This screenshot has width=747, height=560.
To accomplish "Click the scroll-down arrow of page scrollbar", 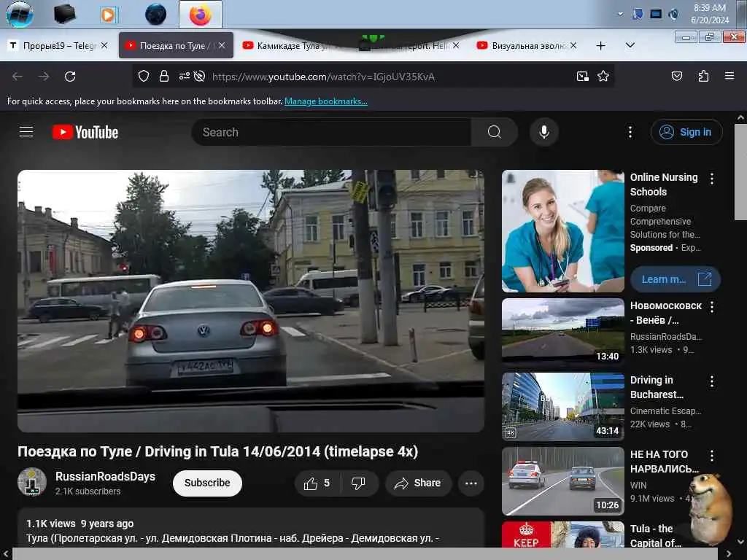I will [x=741, y=542].
